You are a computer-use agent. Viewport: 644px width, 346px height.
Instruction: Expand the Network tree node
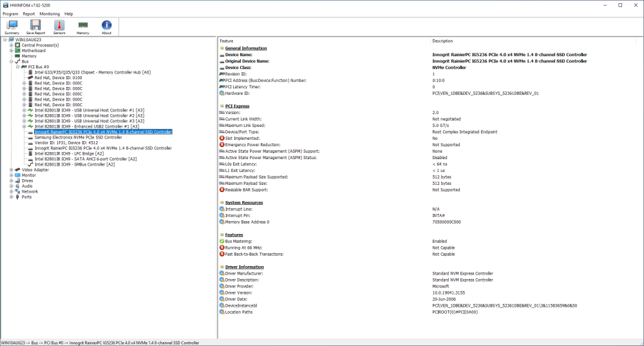click(12, 191)
